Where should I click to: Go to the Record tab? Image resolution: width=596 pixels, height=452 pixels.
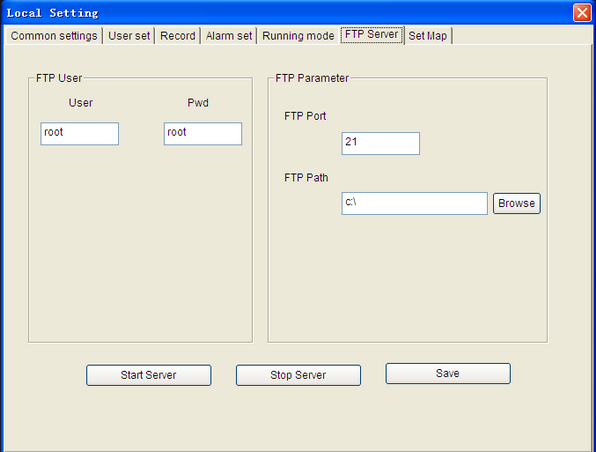tap(178, 36)
